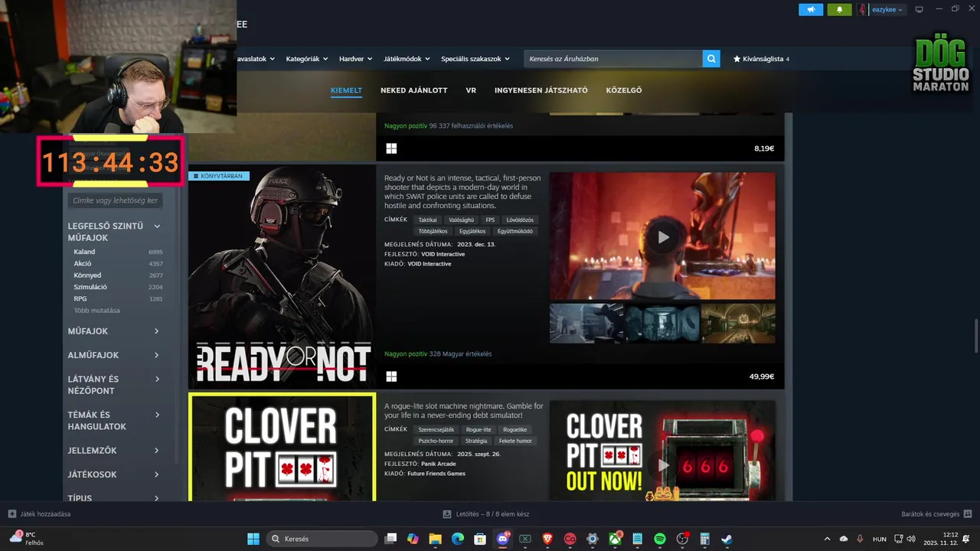Expand the JELLEMZŐK filter section
The image size is (980, 551).
click(115, 451)
